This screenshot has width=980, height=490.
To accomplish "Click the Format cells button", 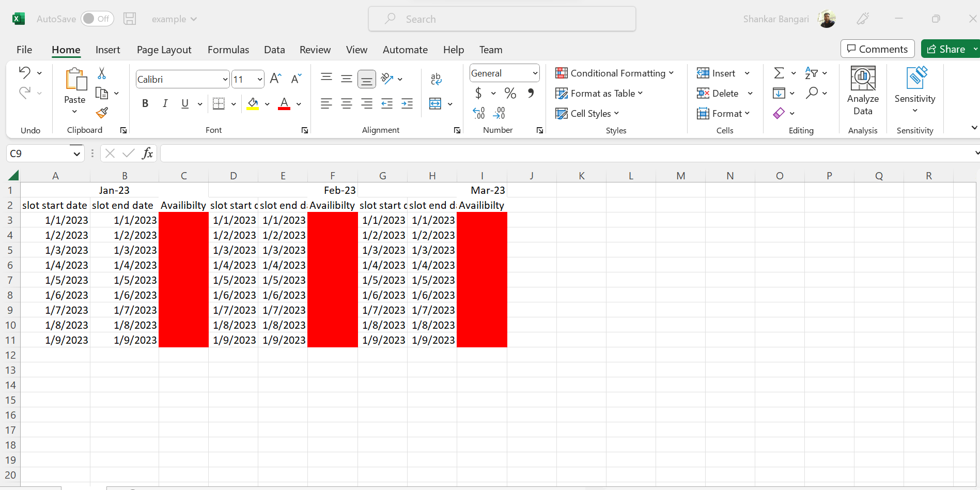I will [x=723, y=113].
